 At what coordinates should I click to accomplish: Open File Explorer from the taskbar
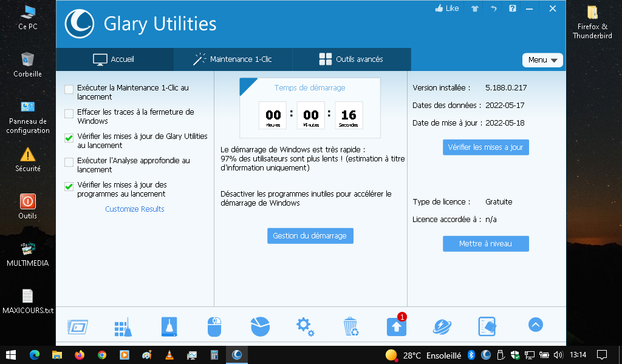(x=57, y=355)
